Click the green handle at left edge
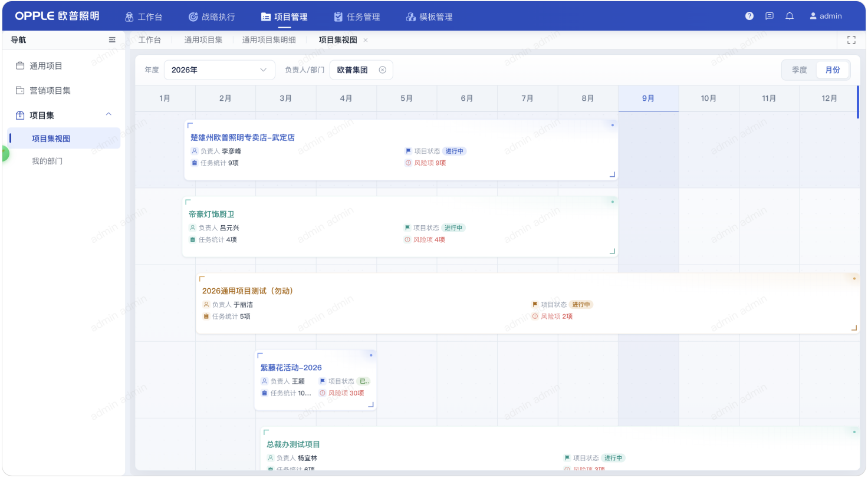This screenshot has width=868, height=478. (5, 154)
